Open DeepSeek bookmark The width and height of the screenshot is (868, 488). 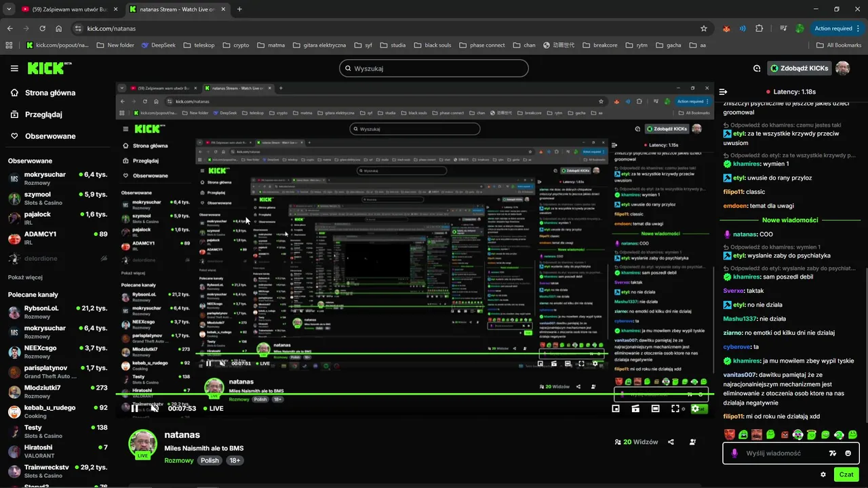pyautogui.click(x=158, y=45)
